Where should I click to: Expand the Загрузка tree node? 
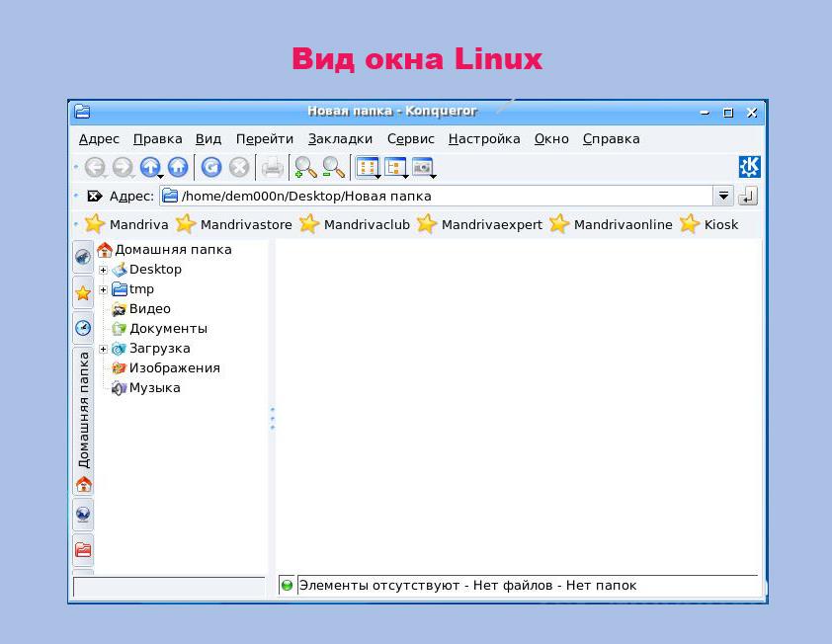103,349
